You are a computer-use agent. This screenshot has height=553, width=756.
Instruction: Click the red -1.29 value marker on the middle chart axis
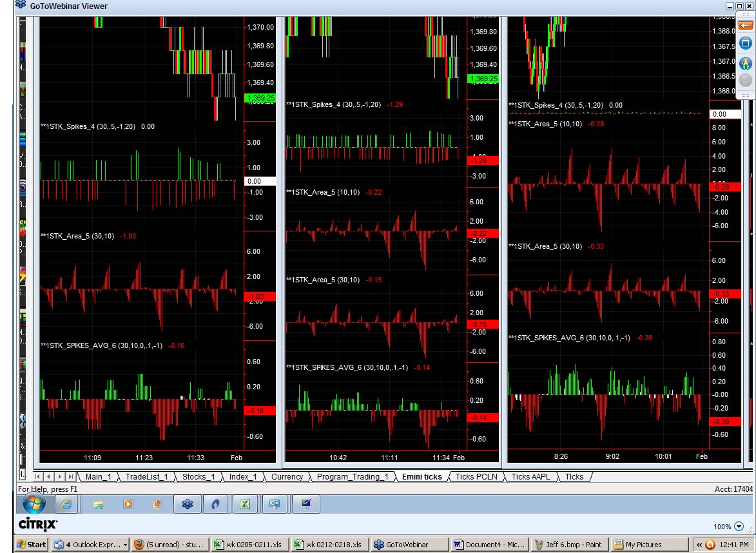(x=483, y=160)
